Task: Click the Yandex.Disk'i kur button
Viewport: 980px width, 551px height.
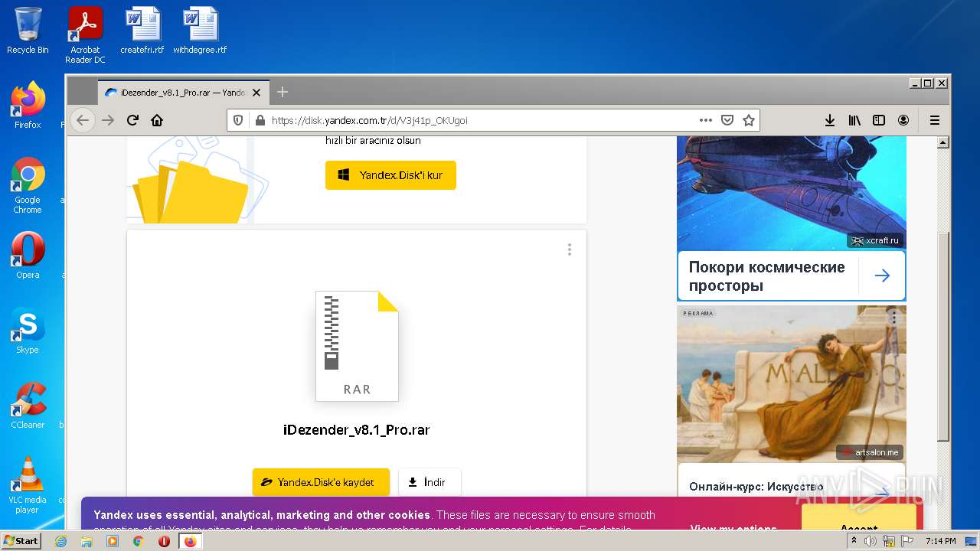Action: point(390,175)
